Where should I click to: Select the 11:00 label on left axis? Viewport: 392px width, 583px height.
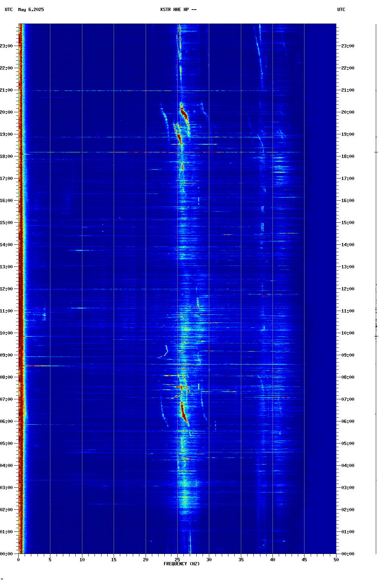tap(6, 311)
